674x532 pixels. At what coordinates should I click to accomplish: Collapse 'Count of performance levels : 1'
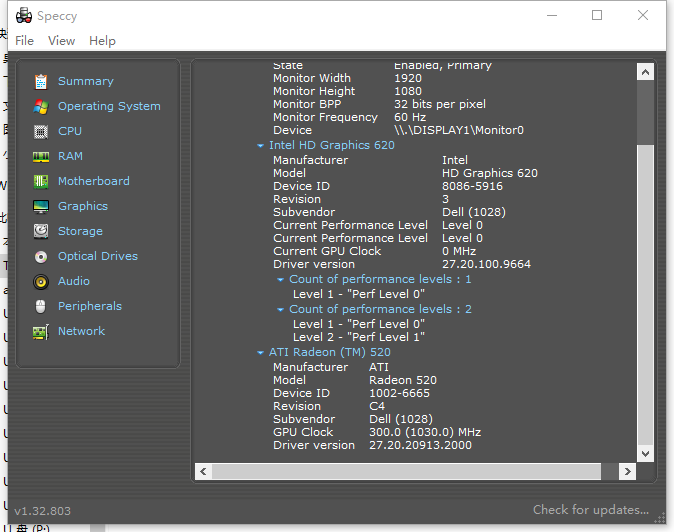[280, 280]
